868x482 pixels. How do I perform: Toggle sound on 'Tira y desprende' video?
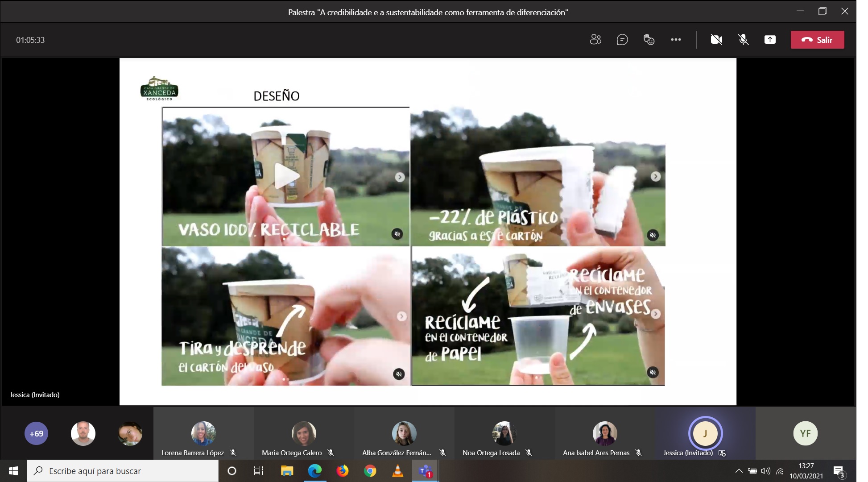pos(399,374)
